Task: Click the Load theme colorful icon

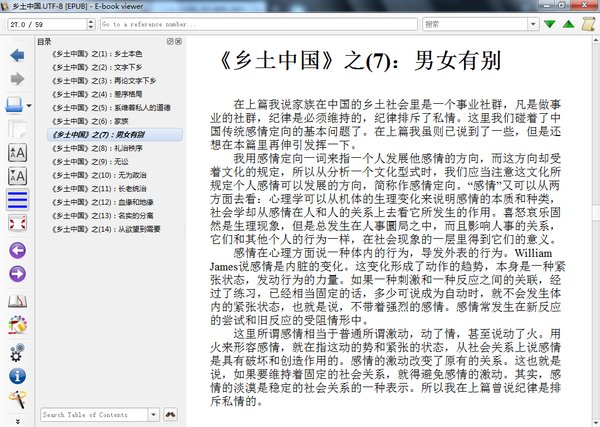Action: [17, 325]
